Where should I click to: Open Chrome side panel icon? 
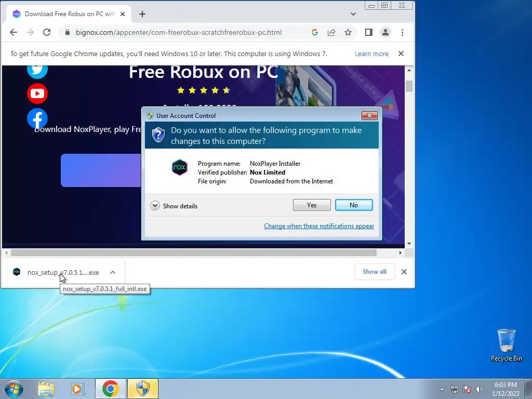[369, 32]
